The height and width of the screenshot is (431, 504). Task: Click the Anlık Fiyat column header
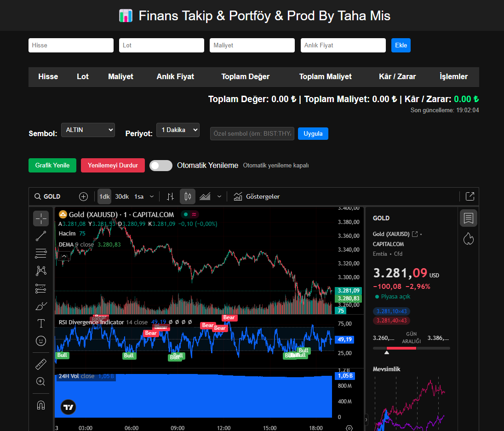pyautogui.click(x=175, y=76)
